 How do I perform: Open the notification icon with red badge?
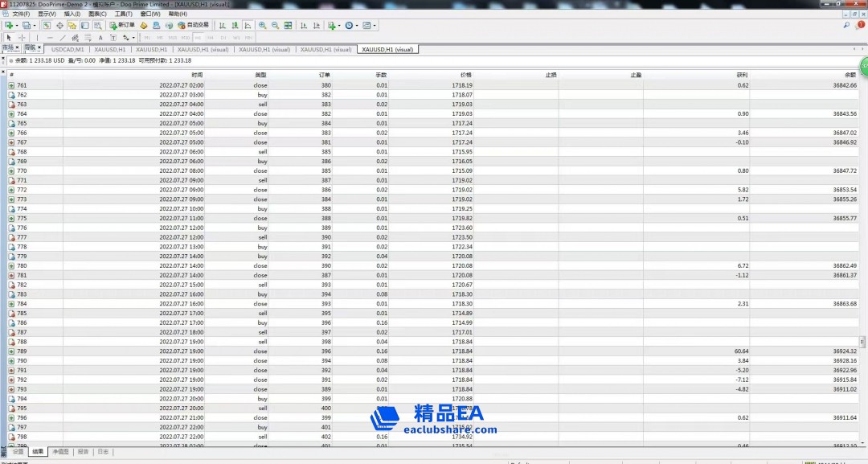pyautogui.click(x=859, y=25)
